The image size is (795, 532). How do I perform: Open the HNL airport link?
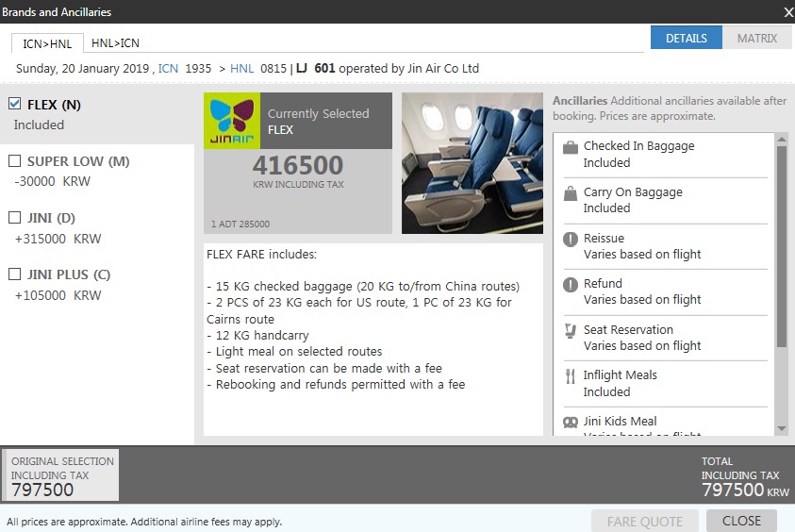tap(241, 69)
